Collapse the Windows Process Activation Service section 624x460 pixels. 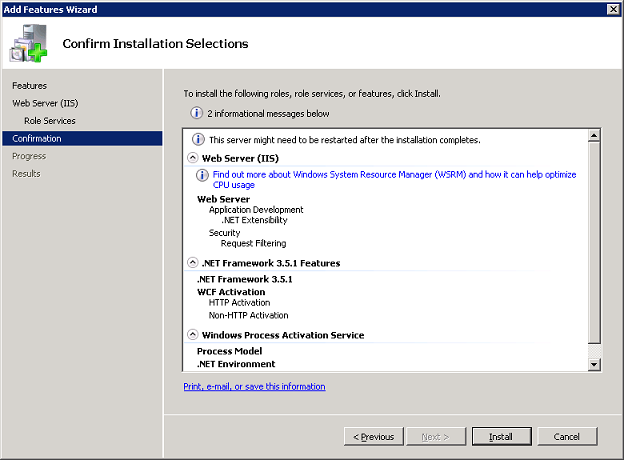[x=193, y=335]
